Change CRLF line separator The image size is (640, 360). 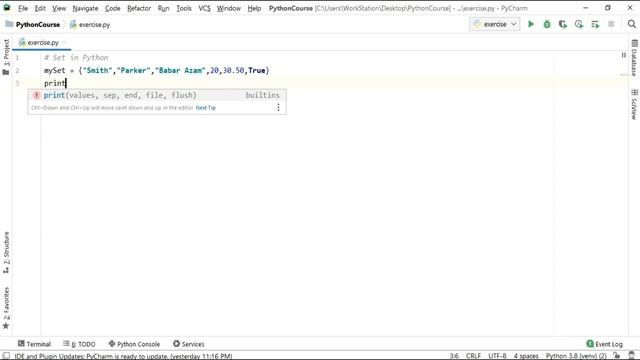473,356
